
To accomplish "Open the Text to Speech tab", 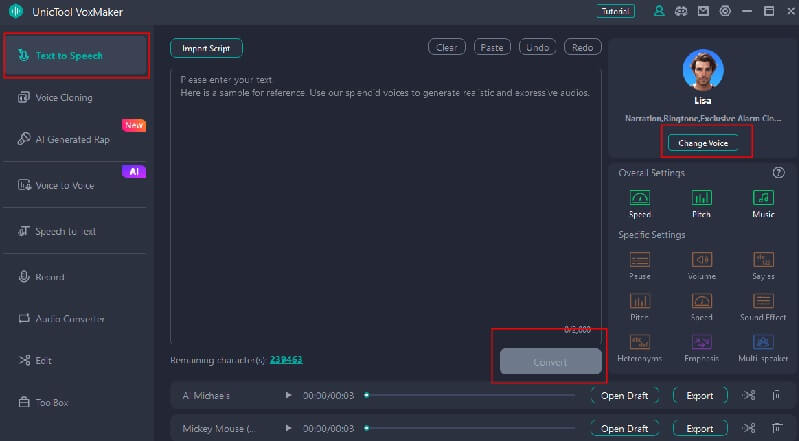I will 77,56.
